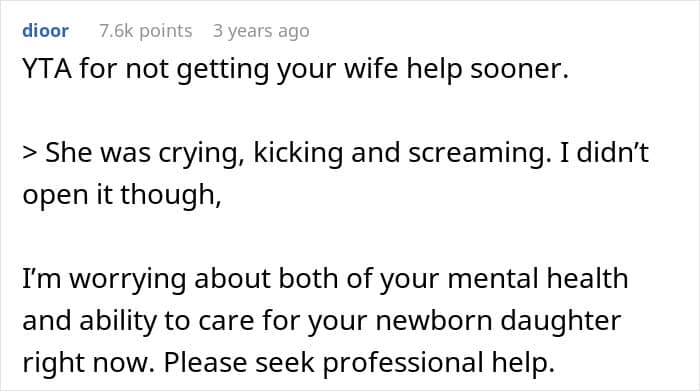Click the line and ability to care

[x=322, y=320]
